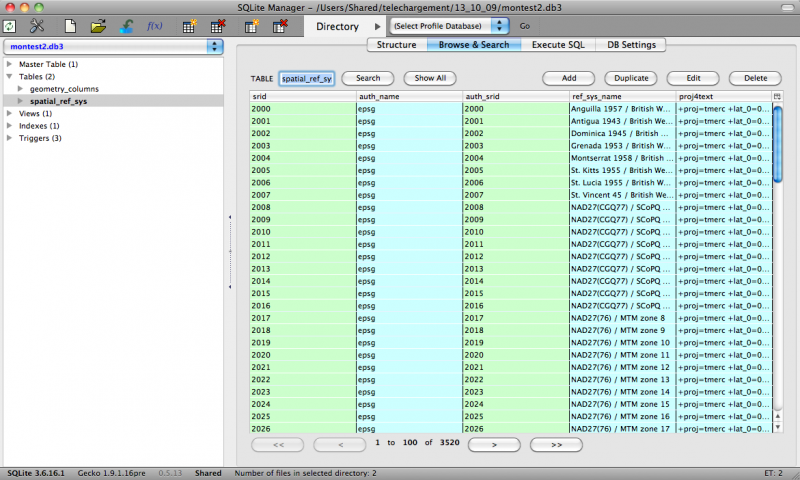Click the Directory toolbar label

coord(337,27)
